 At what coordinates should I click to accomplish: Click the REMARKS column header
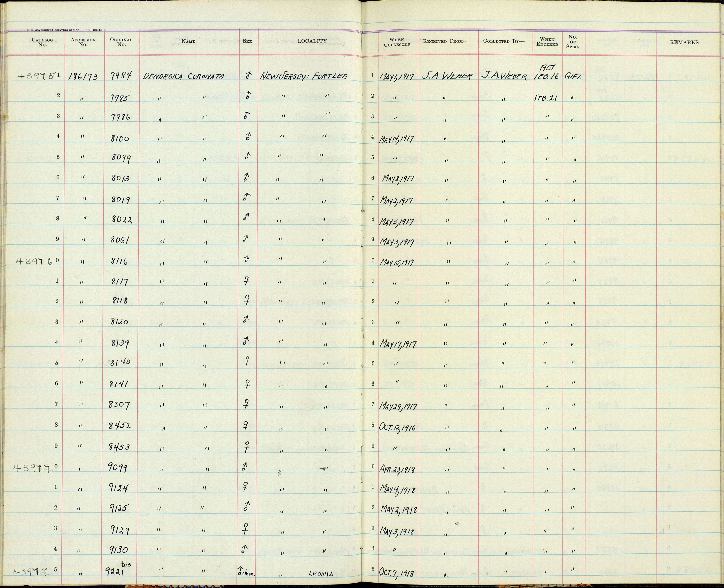tap(684, 42)
